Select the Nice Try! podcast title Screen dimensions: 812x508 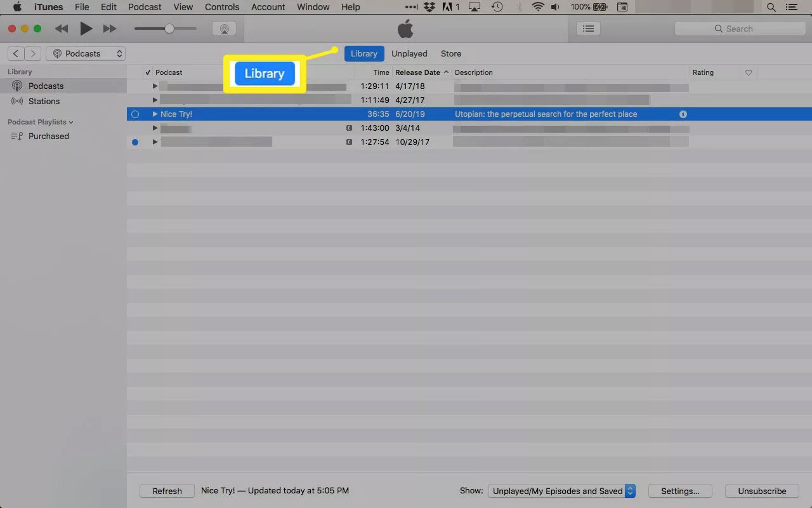[x=176, y=114]
